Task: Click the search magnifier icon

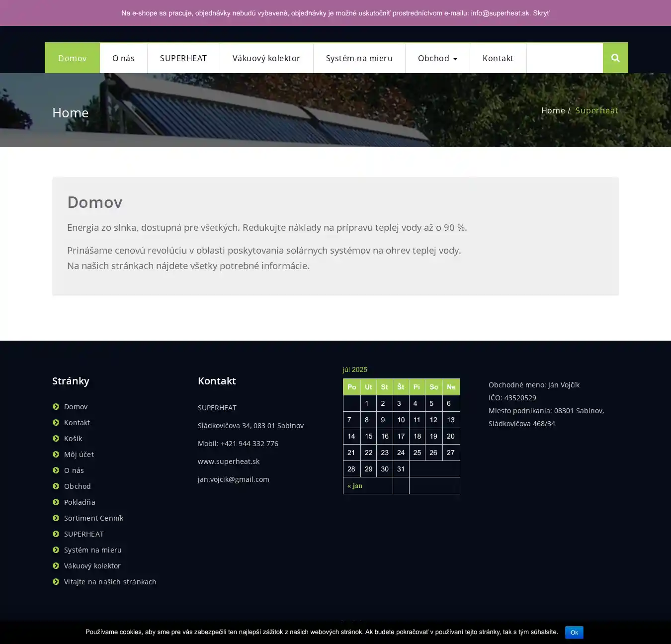Action: [x=615, y=58]
